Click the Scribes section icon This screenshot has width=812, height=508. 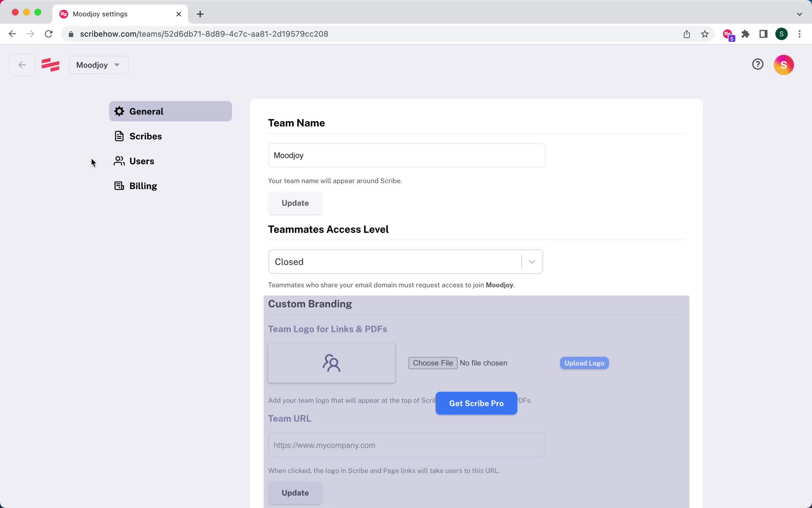pyautogui.click(x=119, y=136)
